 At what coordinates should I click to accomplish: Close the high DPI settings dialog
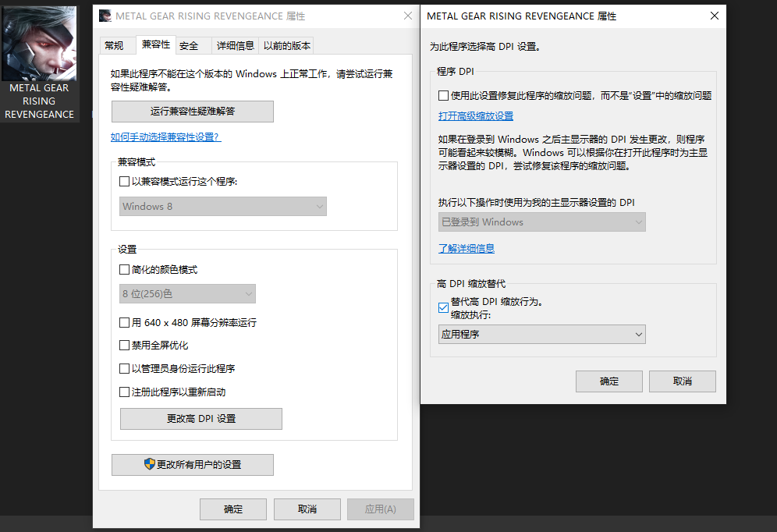[714, 16]
